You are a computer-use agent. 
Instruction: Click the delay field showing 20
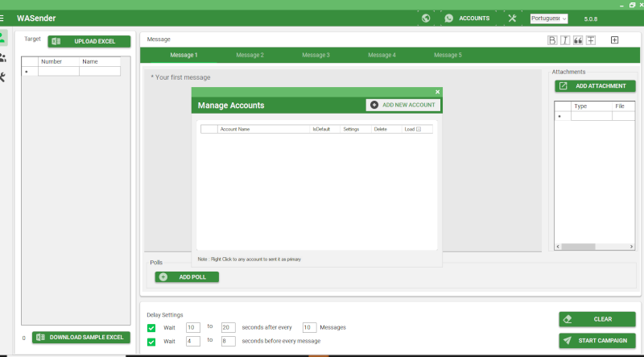(229, 327)
